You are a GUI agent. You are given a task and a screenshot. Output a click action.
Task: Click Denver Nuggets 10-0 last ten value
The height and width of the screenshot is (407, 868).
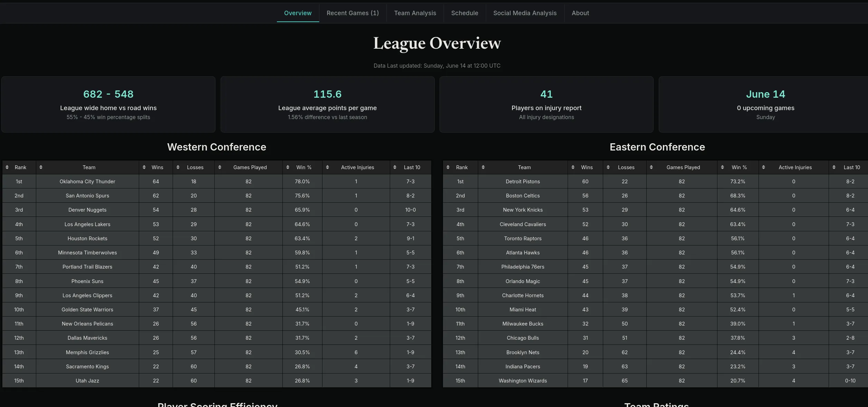pyautogui.click(x=411, y=210)
